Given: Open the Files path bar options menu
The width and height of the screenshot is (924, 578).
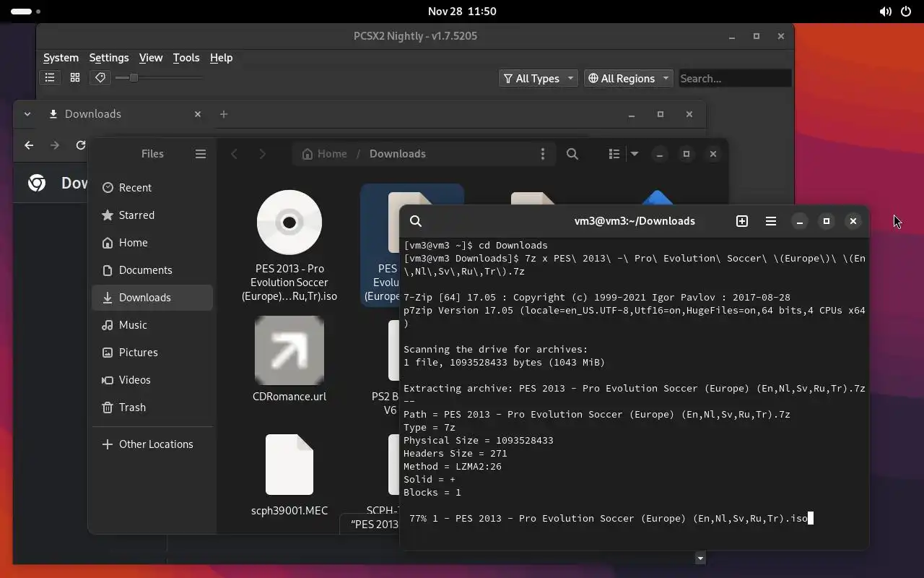Looking at the screenshot, I should (543, 154).
